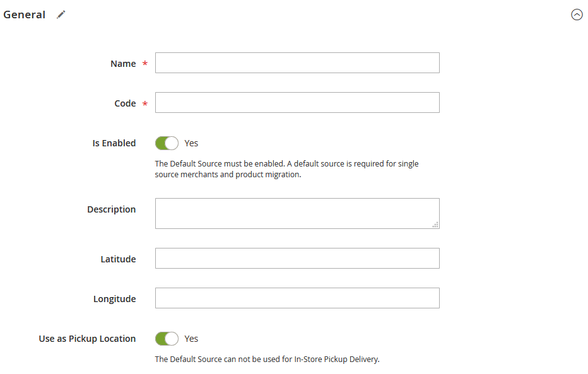Image resolution: width=588 pixels, height=374 pixels.
Task: Click the Name field label
Action: [123, 64]
